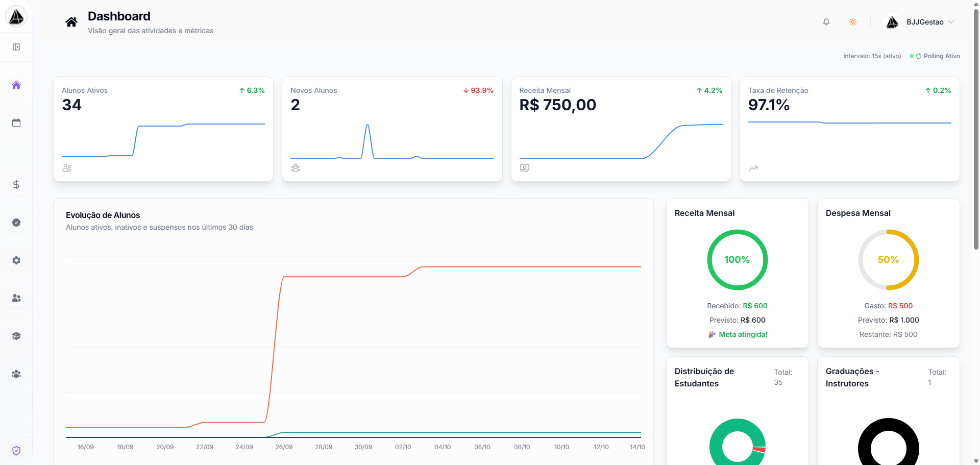980x465 pixels.
Task: Click the checkmark badge sidebar icon
Action: [16, 223]
